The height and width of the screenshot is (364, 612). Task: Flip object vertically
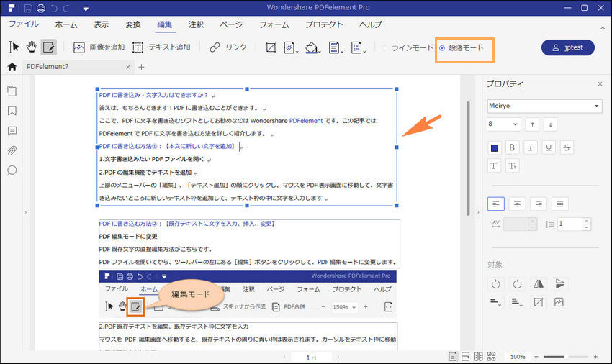coord(559,283)
